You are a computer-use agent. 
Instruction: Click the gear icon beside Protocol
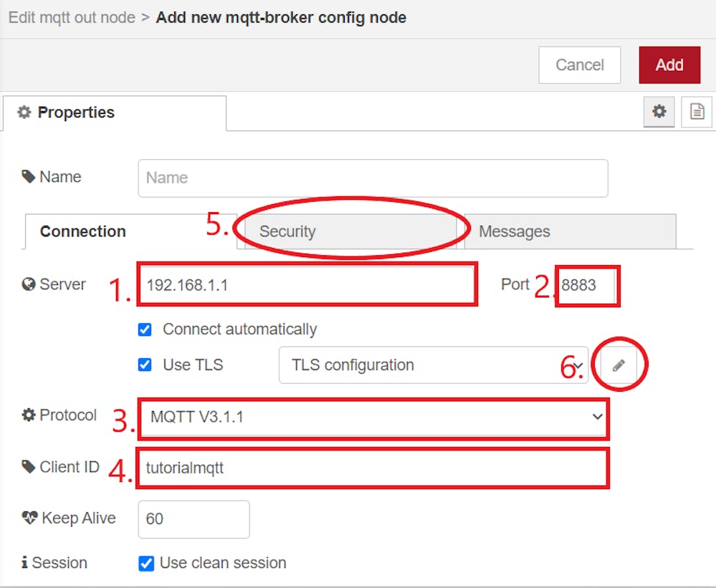coord(29,415)
